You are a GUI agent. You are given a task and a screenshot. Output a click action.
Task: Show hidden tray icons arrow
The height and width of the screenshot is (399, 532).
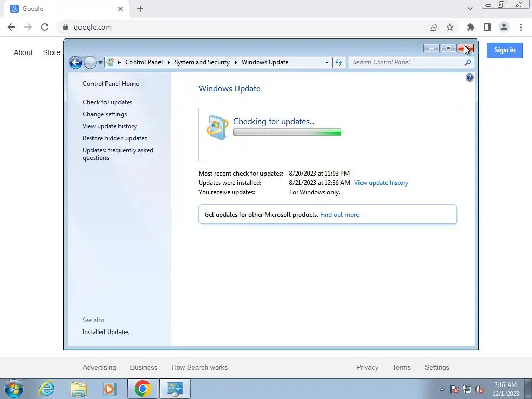pyautogui.click(x=442, y=389)
